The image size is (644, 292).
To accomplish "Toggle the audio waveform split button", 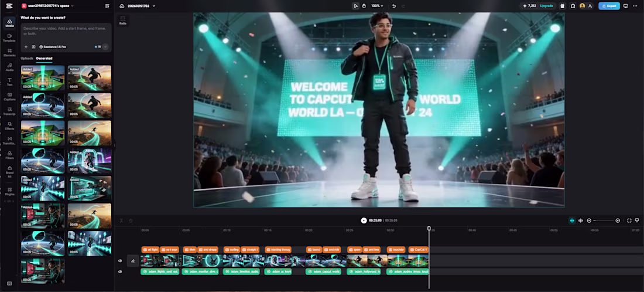I will coord(580,220).
